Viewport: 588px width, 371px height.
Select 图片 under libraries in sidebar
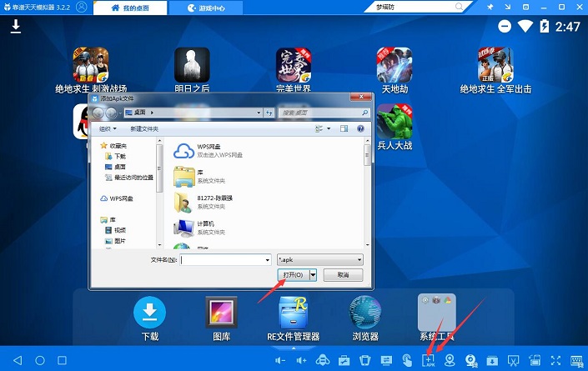[115, 241]
